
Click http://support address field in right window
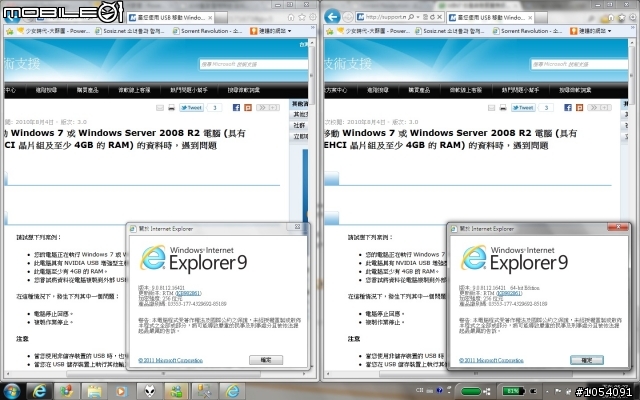pyautogui.click(x=385, y=17)
